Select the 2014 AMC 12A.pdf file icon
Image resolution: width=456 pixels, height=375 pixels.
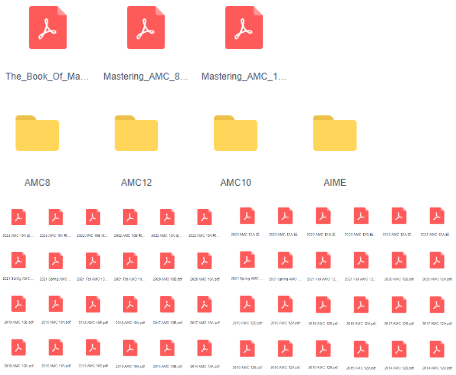point(437,349)
